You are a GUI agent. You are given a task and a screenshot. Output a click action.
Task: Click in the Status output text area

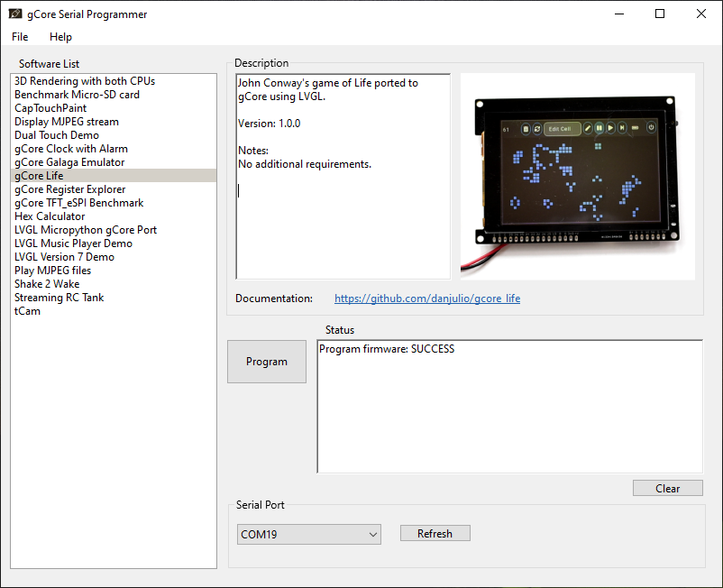click(x=510, y=407)
